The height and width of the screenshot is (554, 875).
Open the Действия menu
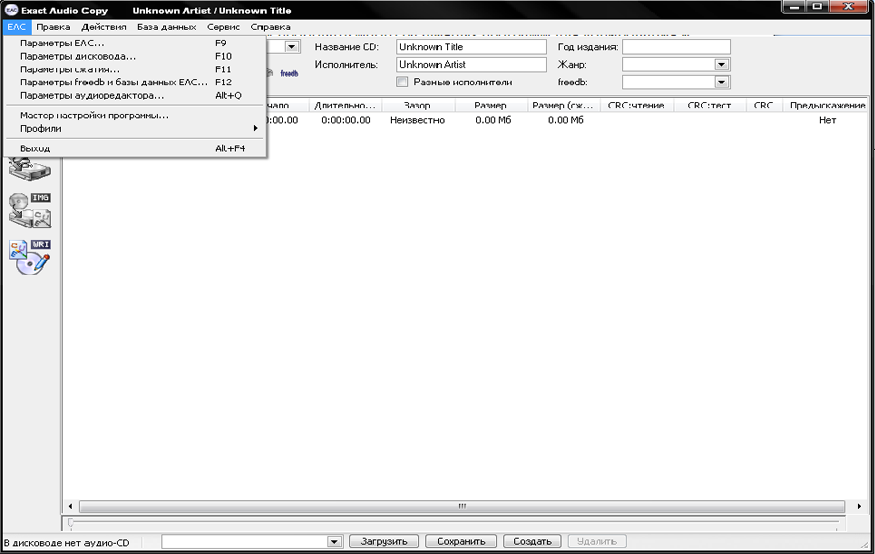click(x=104, y=27)
